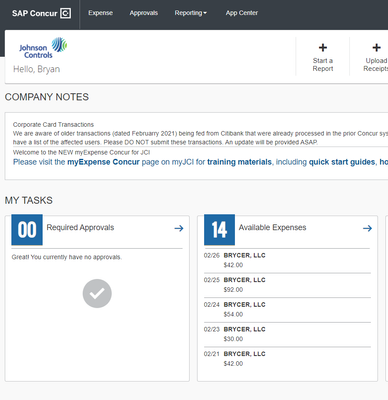The width and height of the screenshot is (388, 400).
Task: Click the MY TASKS heading
Action: tap(29, 200)
